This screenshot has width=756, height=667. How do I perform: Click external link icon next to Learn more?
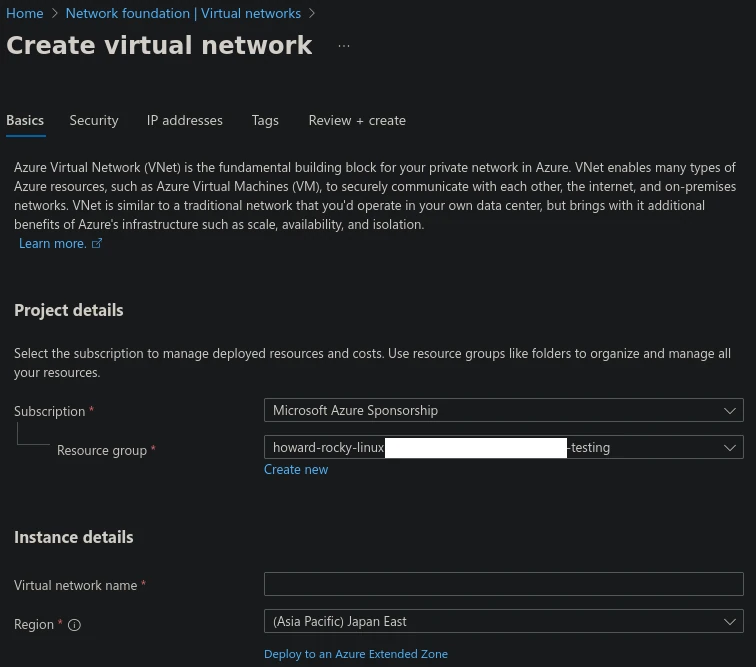coord(97,244)
